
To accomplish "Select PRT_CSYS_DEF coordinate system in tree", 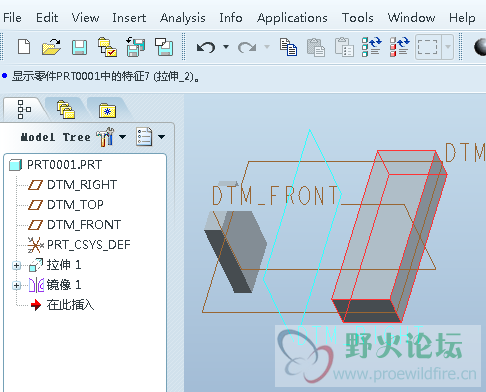I will click(79, 245).
